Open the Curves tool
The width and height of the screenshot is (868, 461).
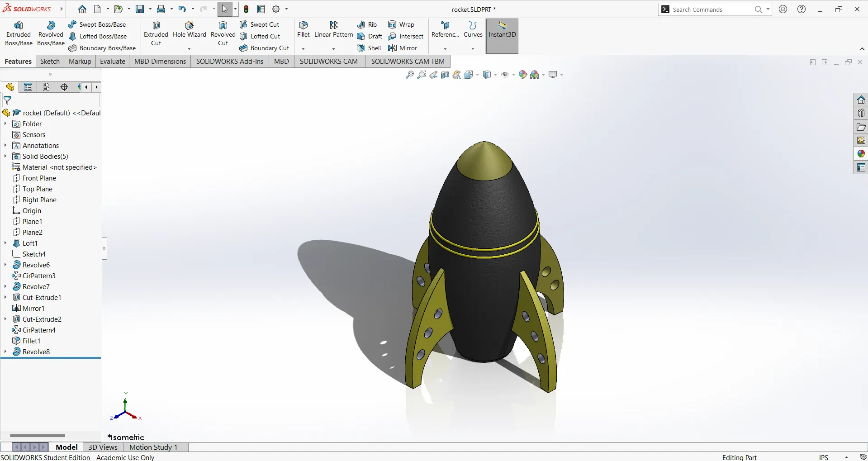[473, 30]
